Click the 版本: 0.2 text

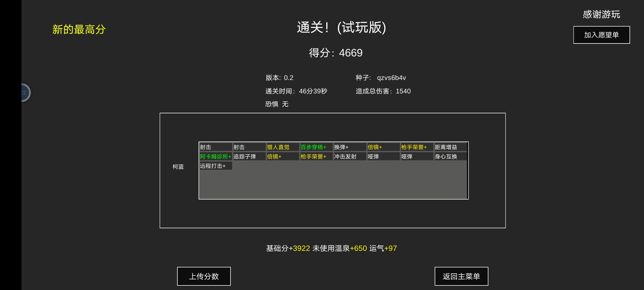tap(279, 78)
